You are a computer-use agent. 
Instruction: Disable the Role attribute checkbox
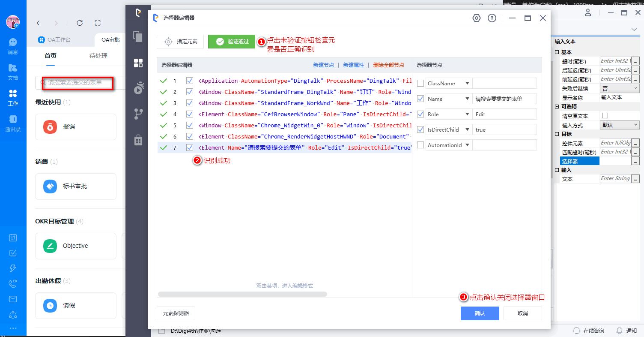420,114
